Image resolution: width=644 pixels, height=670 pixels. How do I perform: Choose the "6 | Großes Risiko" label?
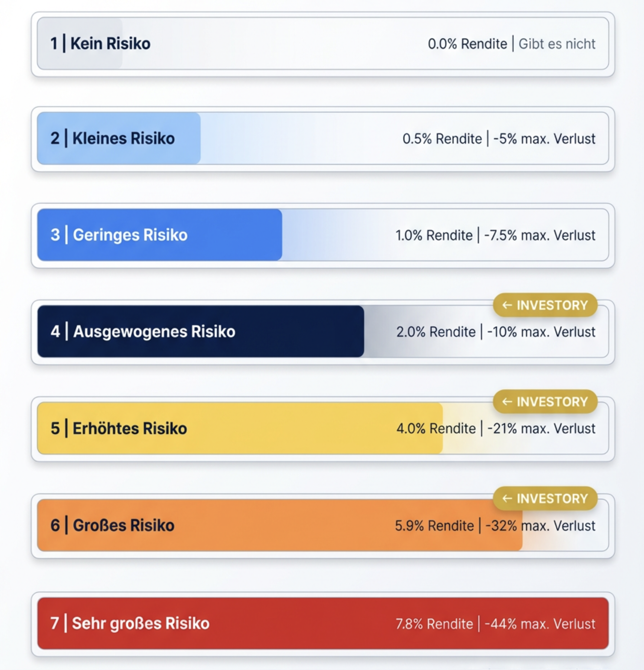point(112,525)
